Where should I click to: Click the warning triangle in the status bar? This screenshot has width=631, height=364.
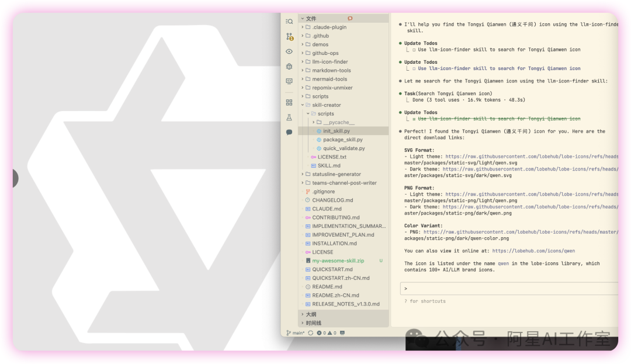(x=330, y=333)
